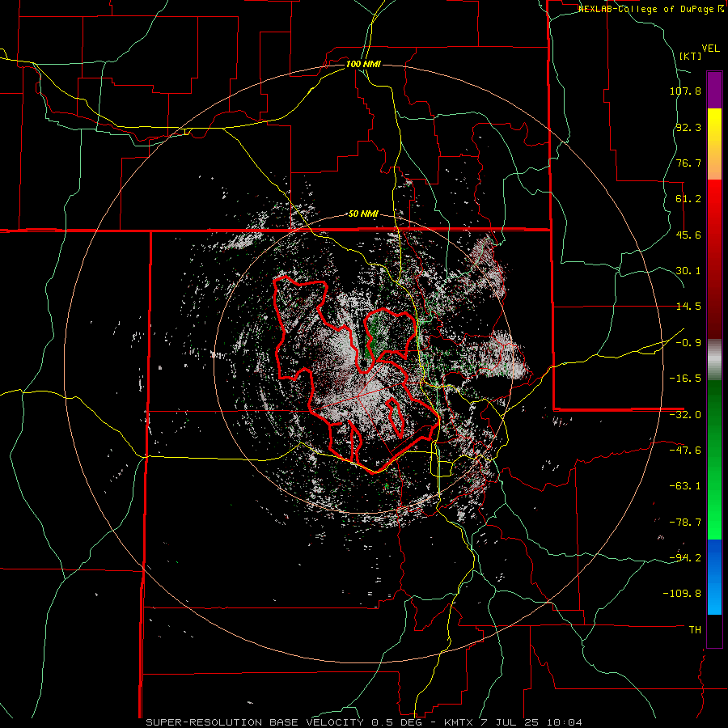The width and height of the screenshot is (728, 728).
Task: Pick the blue color bar segment
Action: 714,577
